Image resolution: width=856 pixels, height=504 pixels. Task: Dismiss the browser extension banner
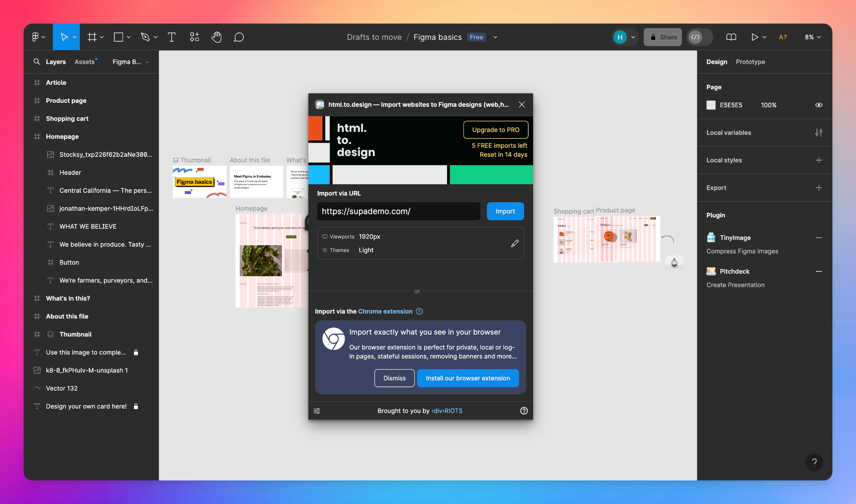pyautogui.click(x=394, y=378)
